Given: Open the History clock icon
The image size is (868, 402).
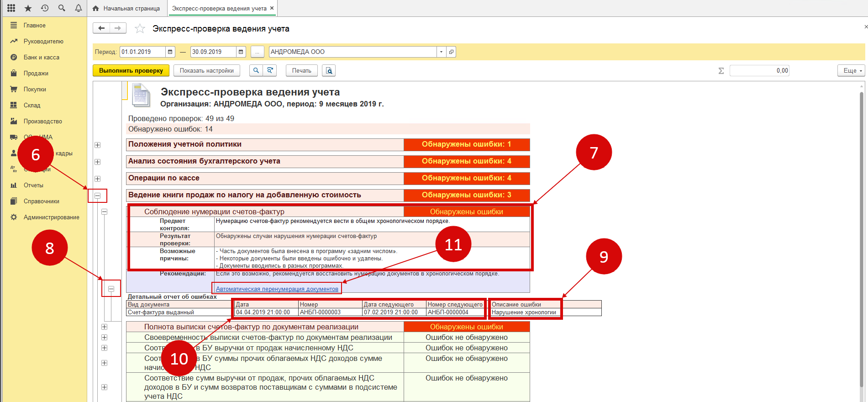Looking at the screenshot, I should click(x=45, y=8).
